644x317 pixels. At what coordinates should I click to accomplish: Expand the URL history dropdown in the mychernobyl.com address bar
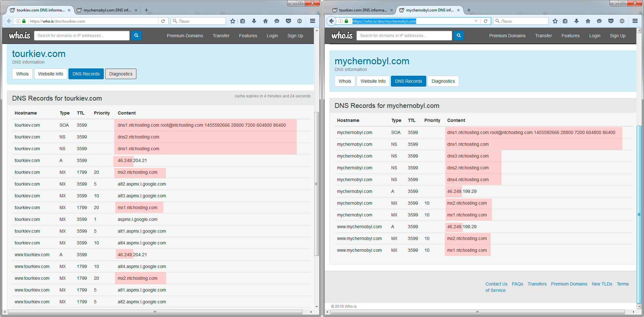pos(476,21)
